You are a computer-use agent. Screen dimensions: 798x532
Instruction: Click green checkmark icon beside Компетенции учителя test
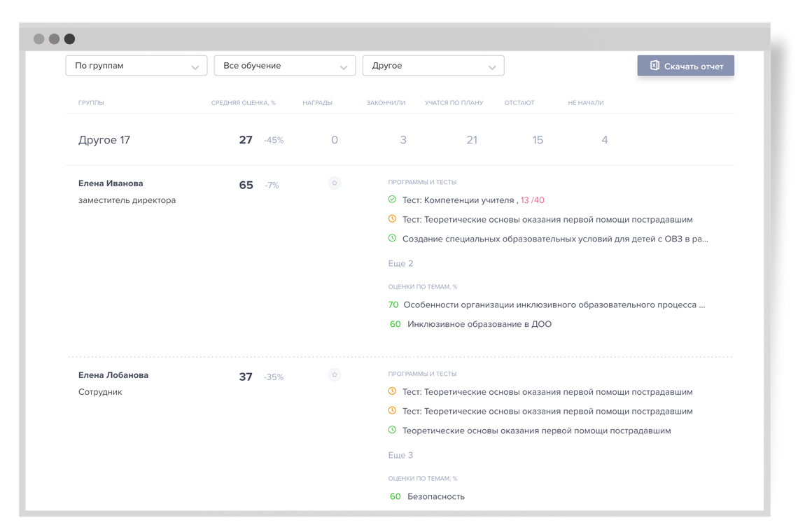tap(392, 199)
